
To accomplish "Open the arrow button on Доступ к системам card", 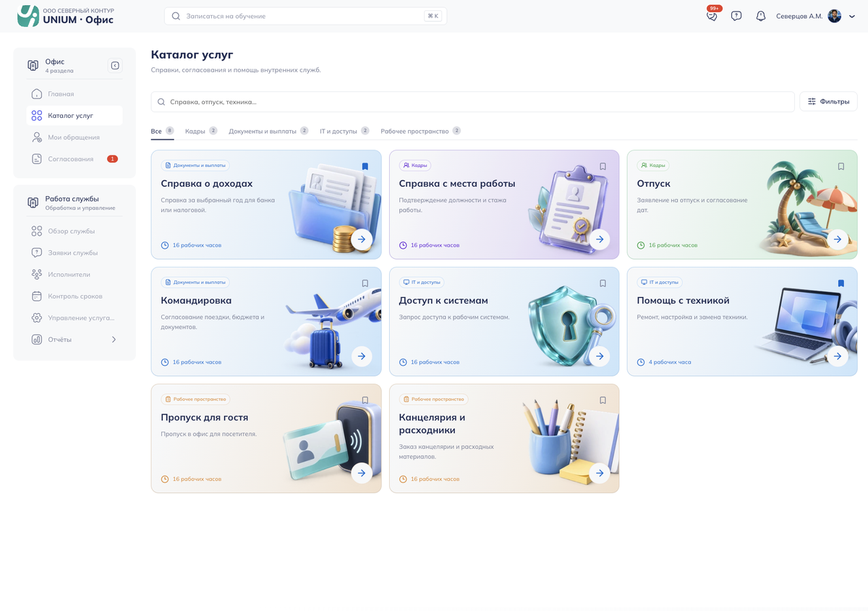I will (600, 356).
